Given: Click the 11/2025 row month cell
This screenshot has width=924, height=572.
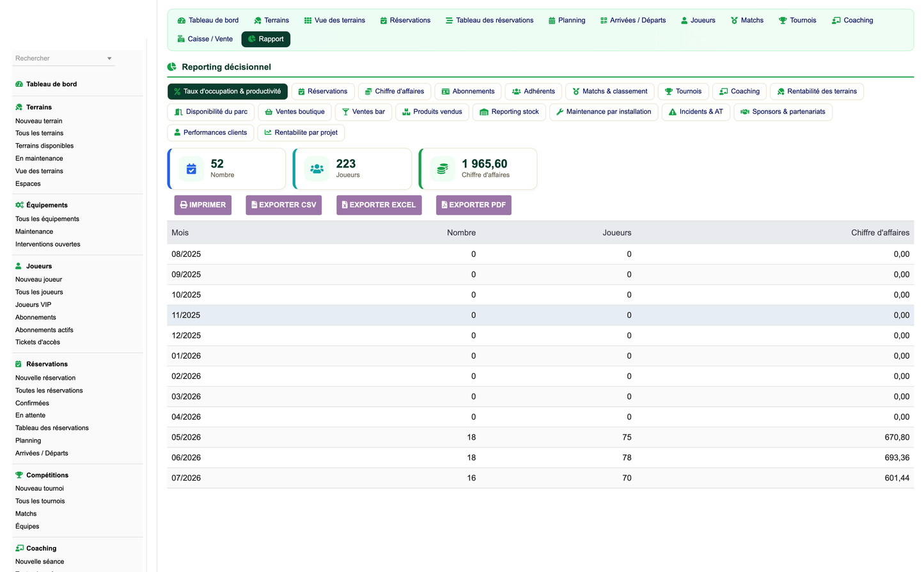Looking at the screenshot, I should [x=186, y=316].
